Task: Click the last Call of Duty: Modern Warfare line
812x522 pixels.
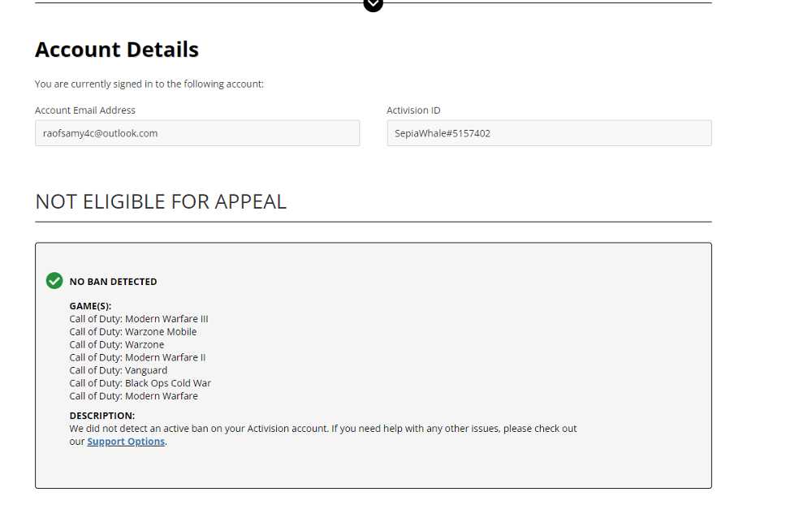Action: click(x=134, y=396)
